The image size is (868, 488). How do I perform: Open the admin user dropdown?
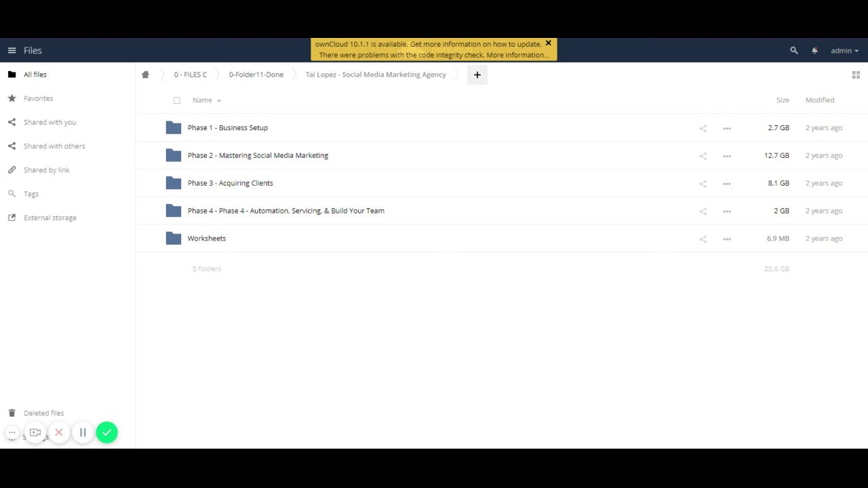(x=844, y=50)
